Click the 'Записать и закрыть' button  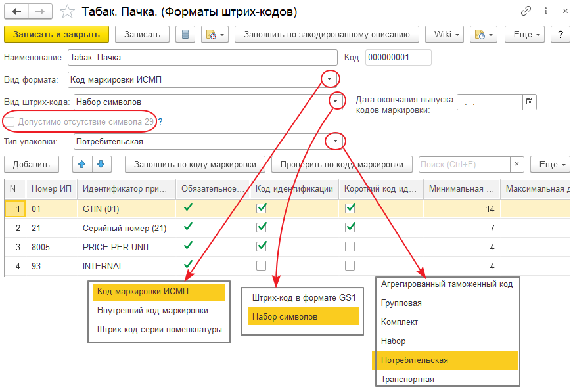tap(57, 34)
